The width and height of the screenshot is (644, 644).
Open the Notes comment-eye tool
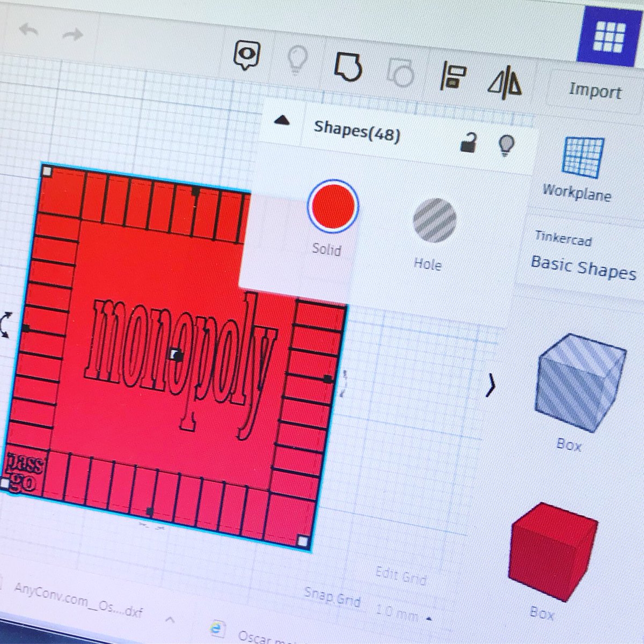click(246, 55)
